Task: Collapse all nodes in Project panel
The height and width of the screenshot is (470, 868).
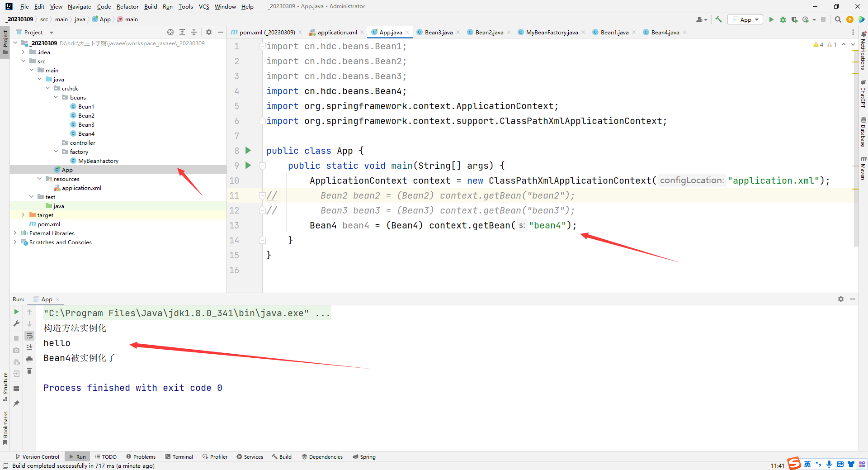Action: tap(194, 32)
